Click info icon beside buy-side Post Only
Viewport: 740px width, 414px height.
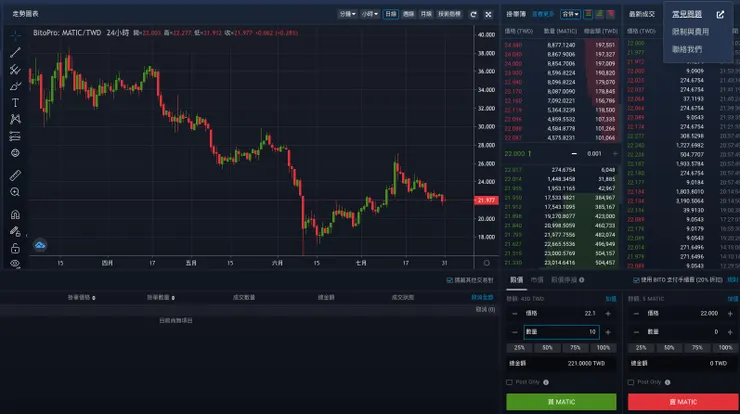[546, 382]
